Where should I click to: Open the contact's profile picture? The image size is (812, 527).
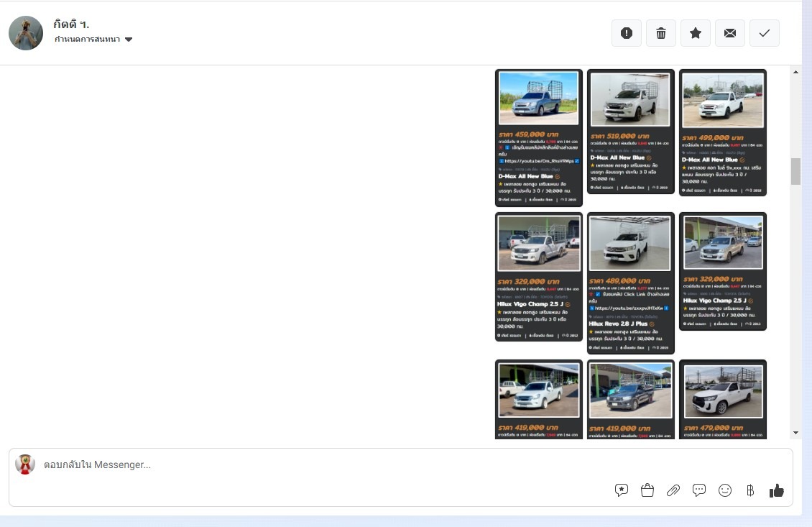point(26,33)
